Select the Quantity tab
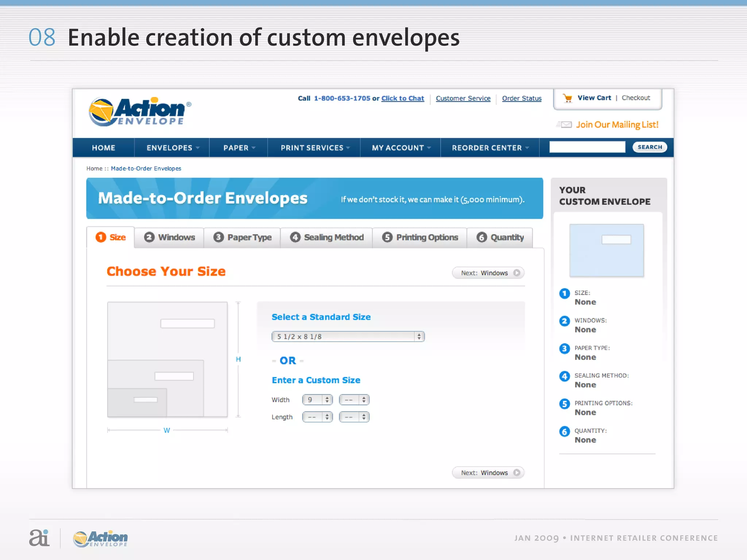747x560 pixels. point(500,238)
